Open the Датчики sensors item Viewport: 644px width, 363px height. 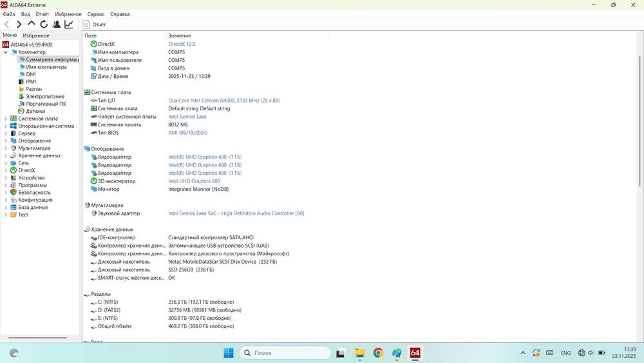(32, 112)
